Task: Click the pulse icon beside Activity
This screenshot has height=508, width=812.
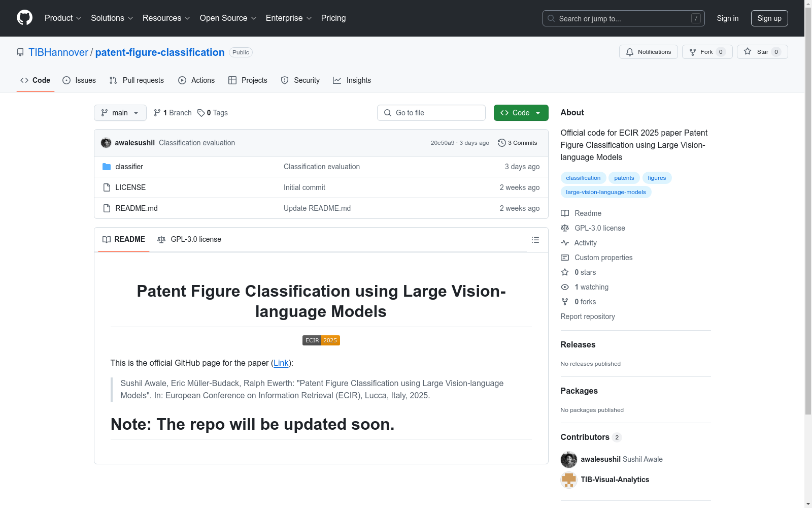Action: coord(565,243)
